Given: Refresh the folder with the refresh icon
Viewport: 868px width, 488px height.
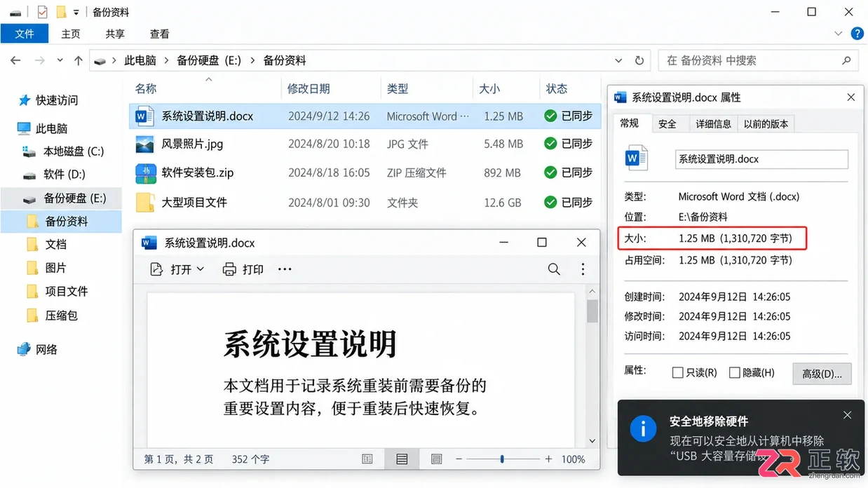Looking at the screenshot, I should (x=639, y=61).
